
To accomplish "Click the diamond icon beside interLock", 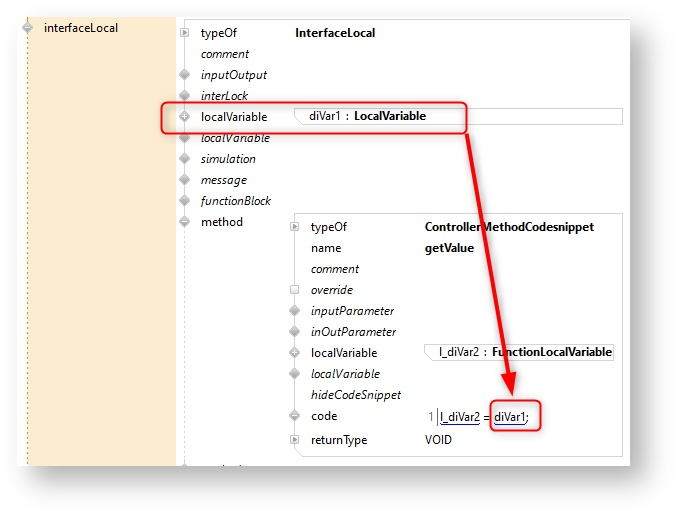I will point(184,96).
